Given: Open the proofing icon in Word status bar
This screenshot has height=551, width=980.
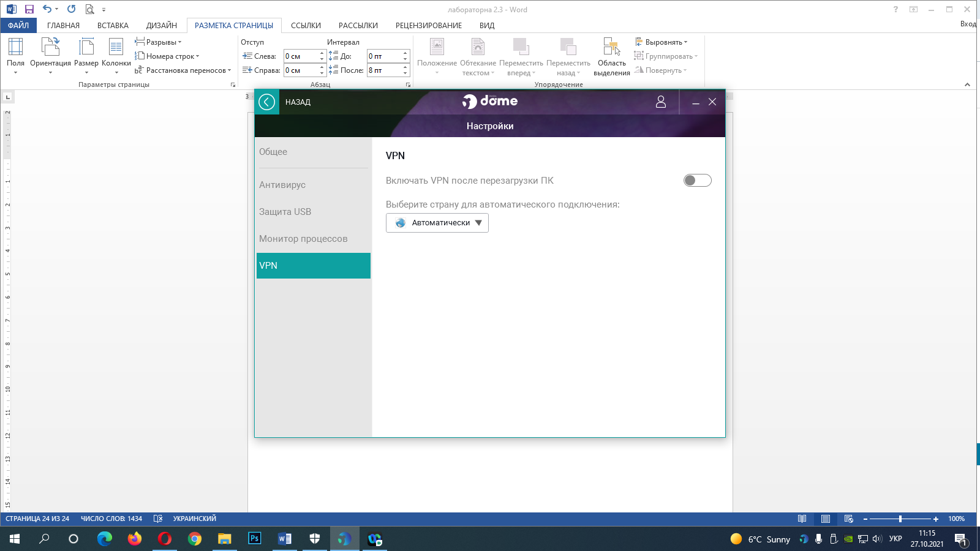Looking at the screenshot, I should click(157, 519).
